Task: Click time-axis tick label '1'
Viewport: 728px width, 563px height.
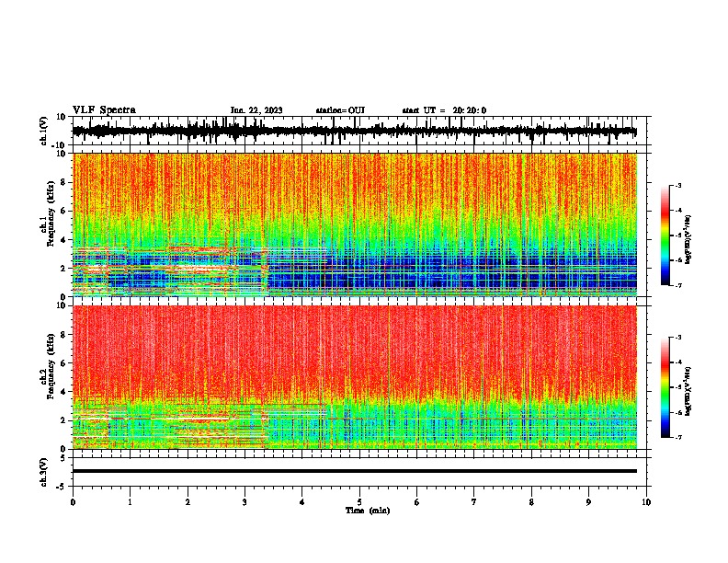Action: pos(130,502)
